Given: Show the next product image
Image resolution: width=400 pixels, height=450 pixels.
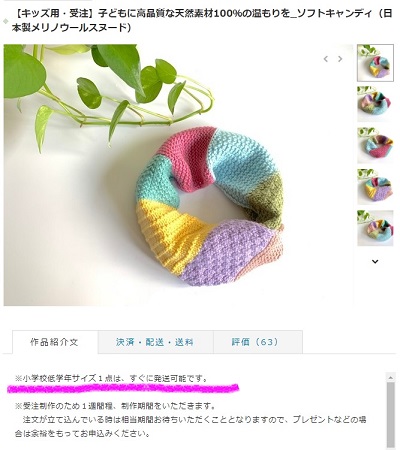Looking at the screenshot, I should 340,59.
